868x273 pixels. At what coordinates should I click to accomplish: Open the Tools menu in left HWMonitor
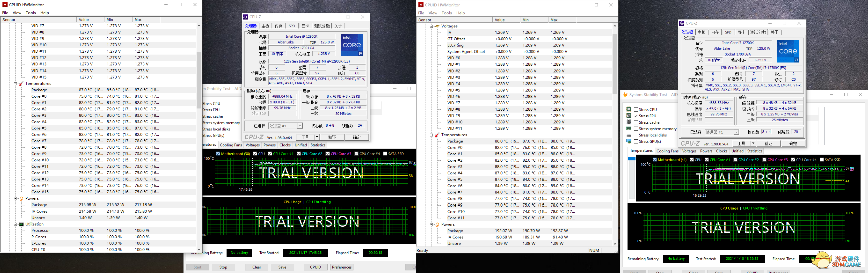pyautogui.click(x=31, y=13)
